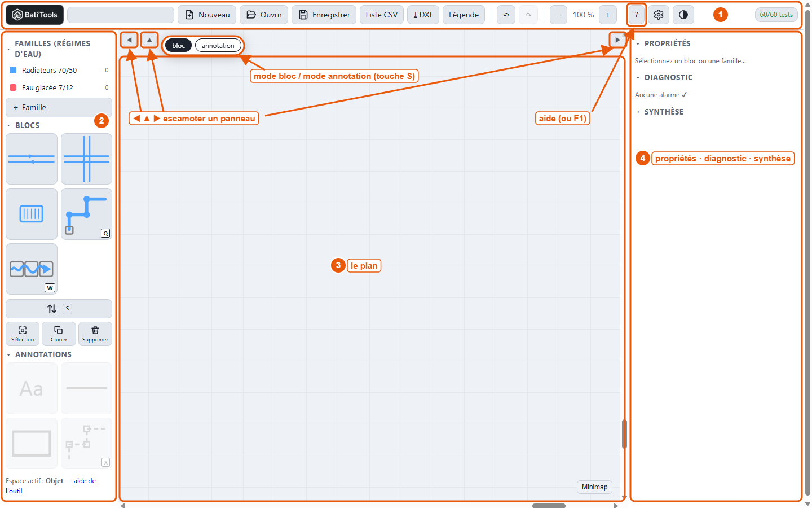Export with the DXF button
This screenshot has width=812, height=508.
click(x=423, y=15)
